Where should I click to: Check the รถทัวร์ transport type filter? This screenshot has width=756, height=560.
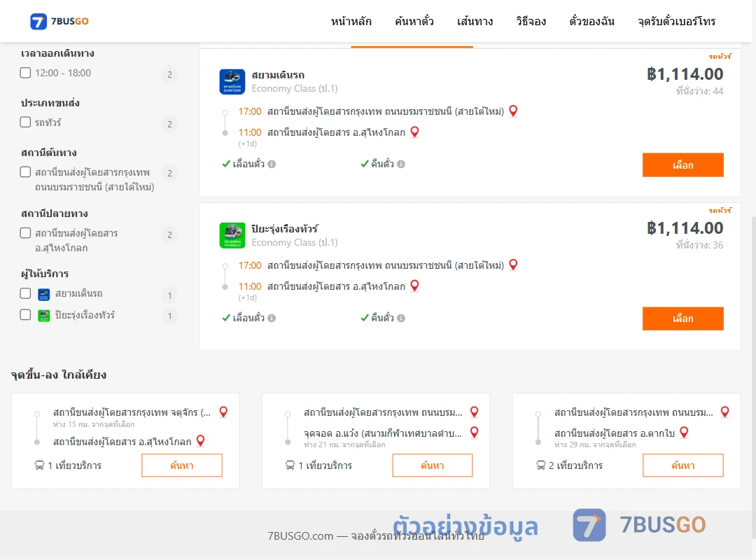click(x=26, y=122)
